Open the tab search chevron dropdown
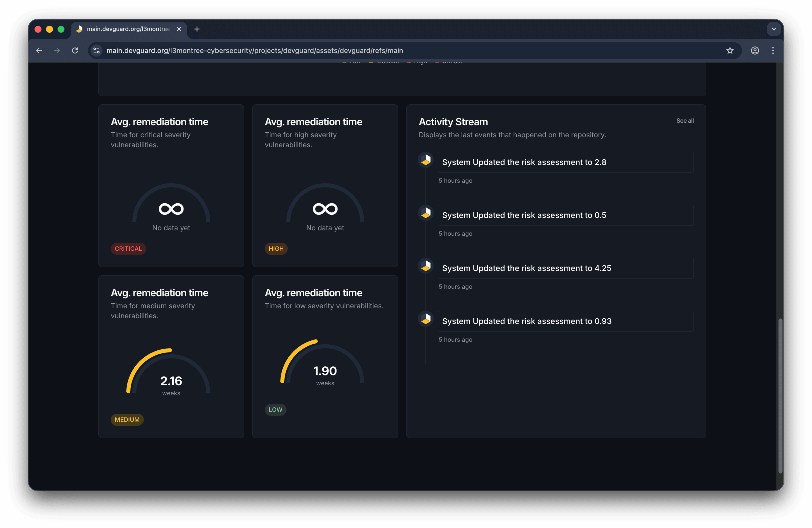 [x=774, y=29]
